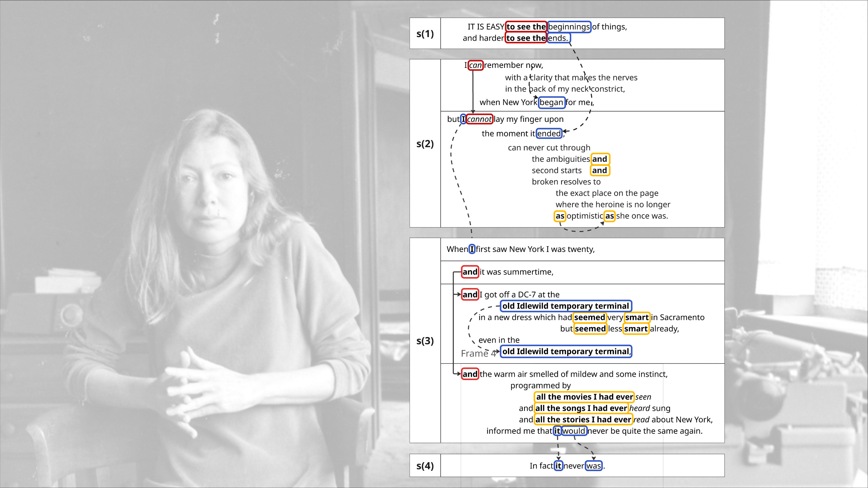Click the blue-boxed word 'began'
This screenshot has width=868, height=488.
tap(551, 102)
